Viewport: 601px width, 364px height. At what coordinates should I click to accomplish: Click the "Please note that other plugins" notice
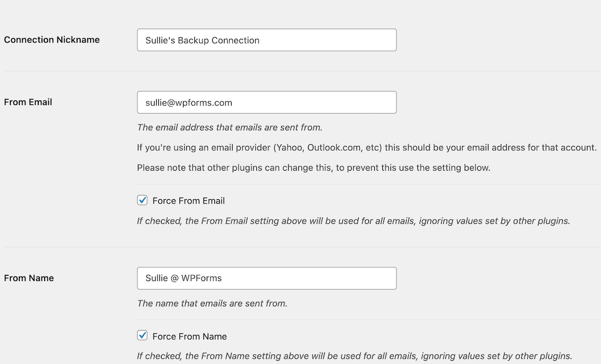coord(313,167)
